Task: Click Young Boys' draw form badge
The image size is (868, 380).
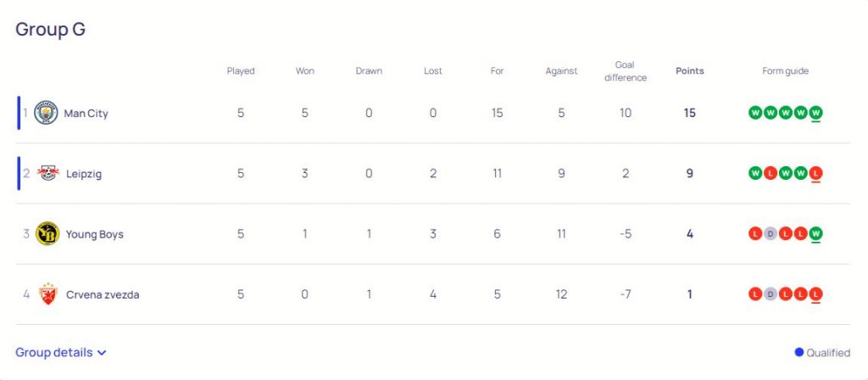Action: pyautogui.click(x=770, y=234)
